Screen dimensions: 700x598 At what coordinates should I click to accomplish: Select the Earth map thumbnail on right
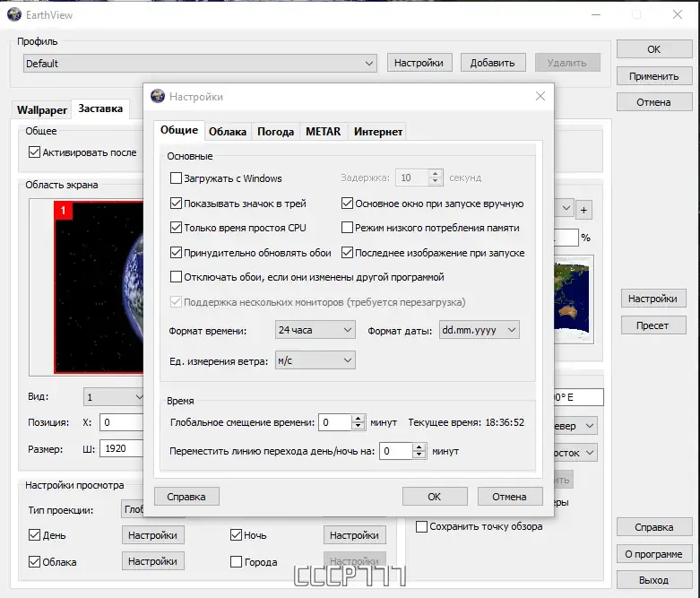574,299
